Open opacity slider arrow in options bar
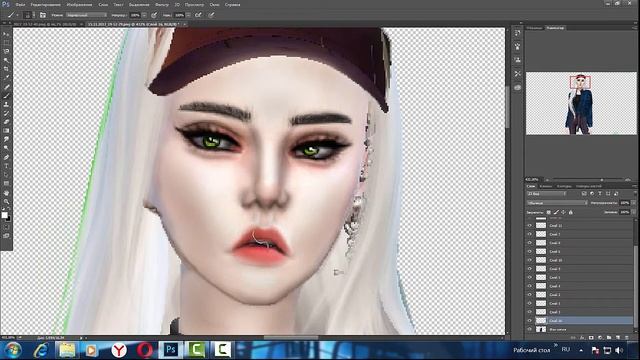This screenshot has width=640, height=360. point(144,15)
